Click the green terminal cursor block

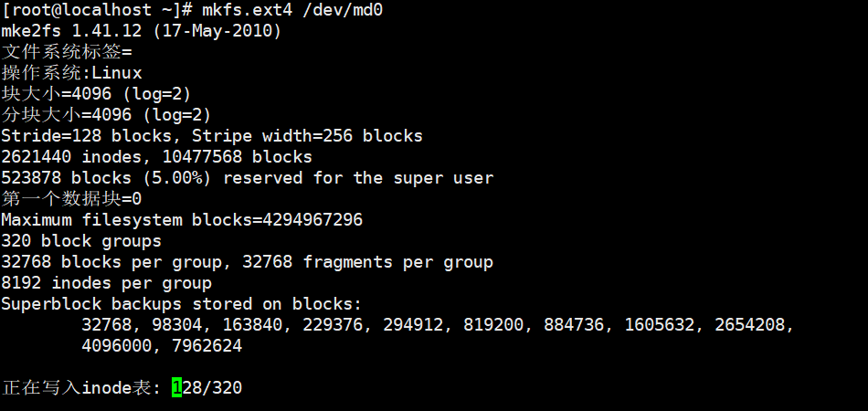click(176, 388)
